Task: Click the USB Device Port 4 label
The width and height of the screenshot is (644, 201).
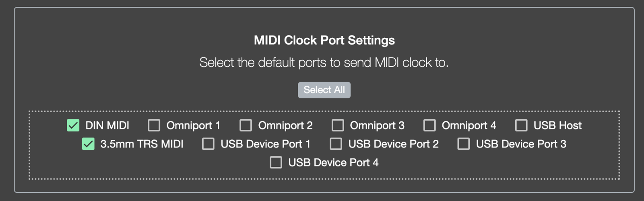Action: (x=333, y=162)
